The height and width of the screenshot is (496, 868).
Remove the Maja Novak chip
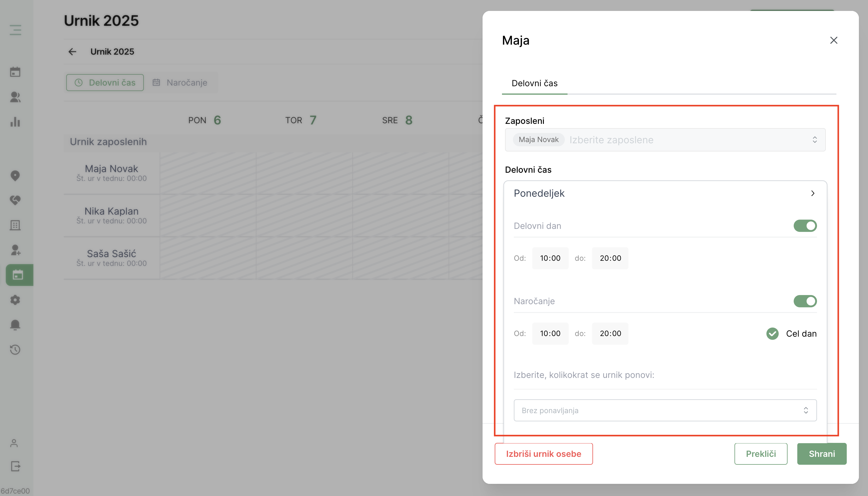538,140
